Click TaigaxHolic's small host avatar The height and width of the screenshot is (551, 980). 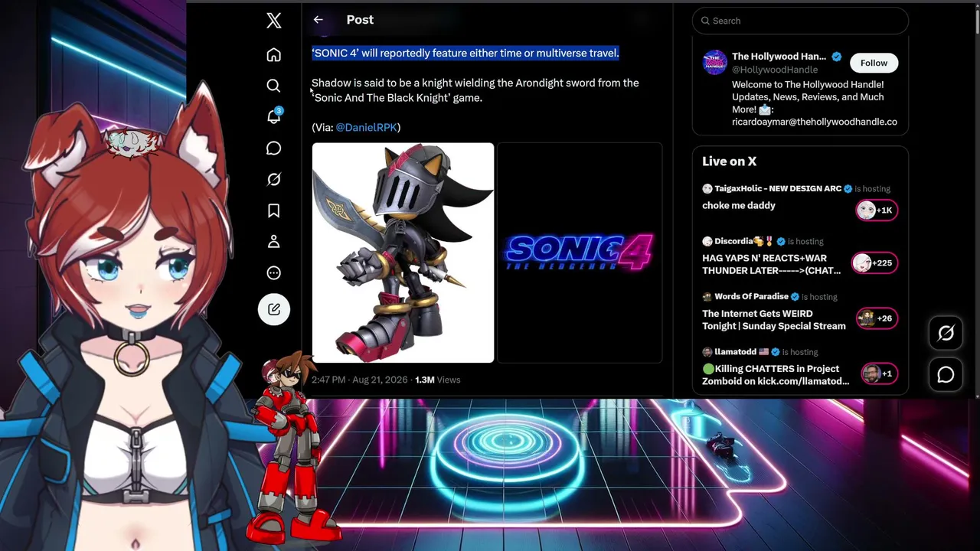[707, 188]
